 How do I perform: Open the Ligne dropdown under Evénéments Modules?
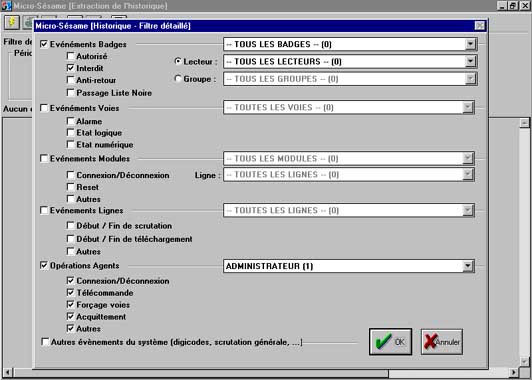468,175
